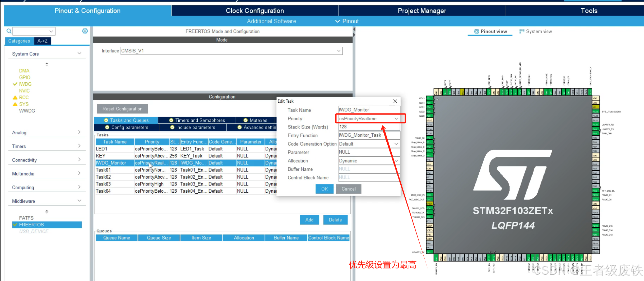Open the Code Generation Option dropdown
Viewport: 644px width, 281px height.
(x=396, y=144)
